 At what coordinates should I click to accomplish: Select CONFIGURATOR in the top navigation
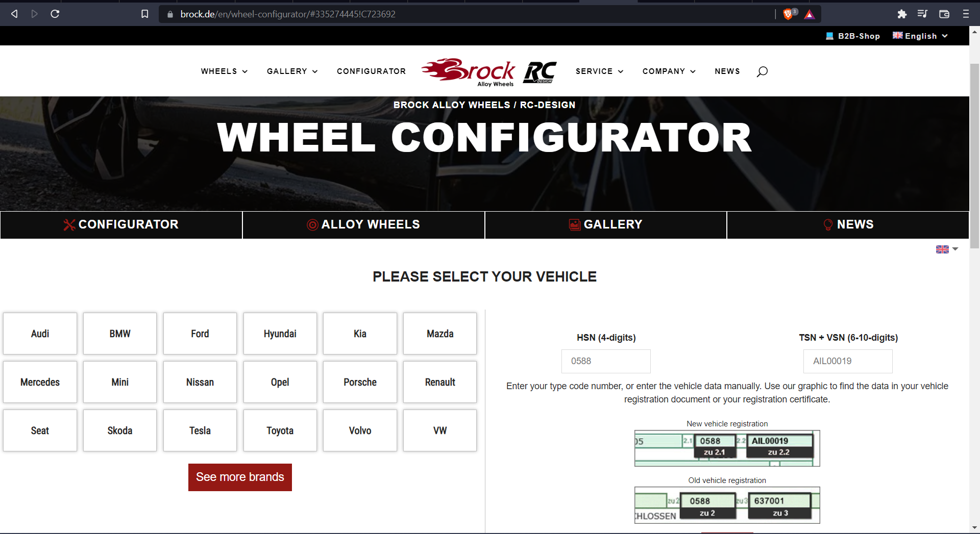(x=371, y=71)
